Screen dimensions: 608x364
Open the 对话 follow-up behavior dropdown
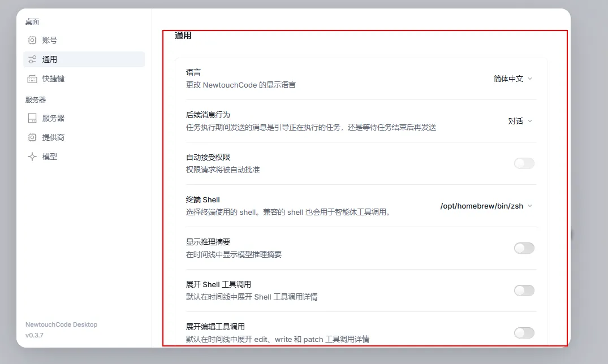pyautogui.click(x=520, y=121)
